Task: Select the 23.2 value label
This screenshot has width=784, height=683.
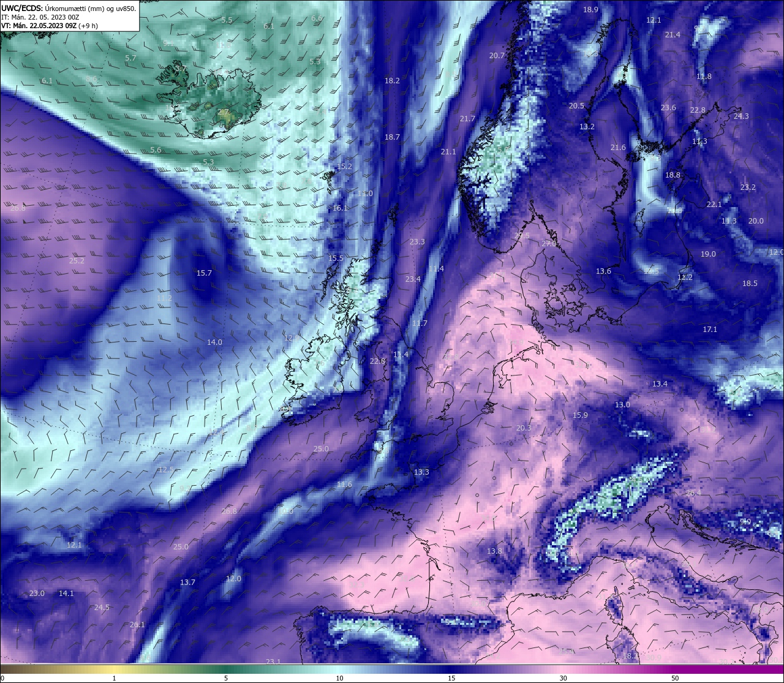Action: [x=748, y=187]
